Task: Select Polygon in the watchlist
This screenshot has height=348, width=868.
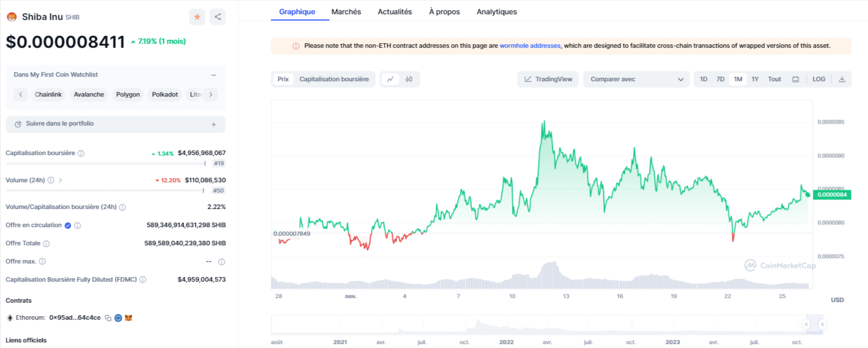Action: (x=128, y=95)
